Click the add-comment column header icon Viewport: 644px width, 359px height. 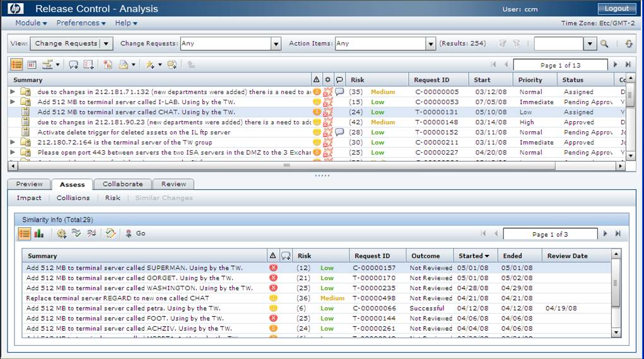[286, 256]
